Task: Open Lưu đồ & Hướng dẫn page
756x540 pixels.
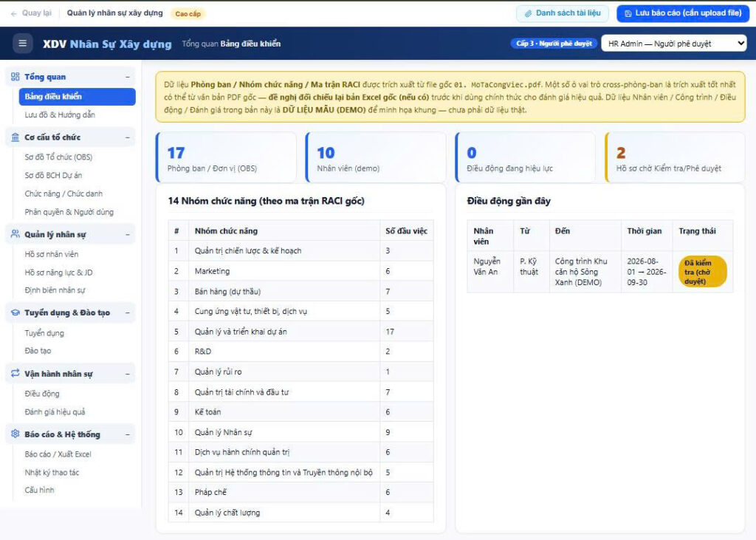Action: (x=60, y=115)
